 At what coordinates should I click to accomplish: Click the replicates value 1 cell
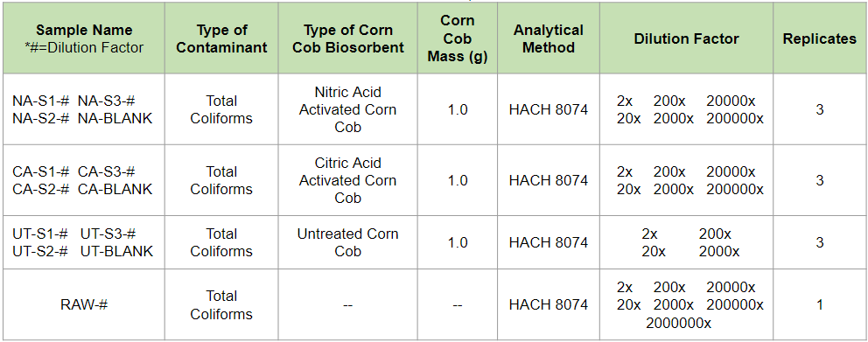click(819, 305)
